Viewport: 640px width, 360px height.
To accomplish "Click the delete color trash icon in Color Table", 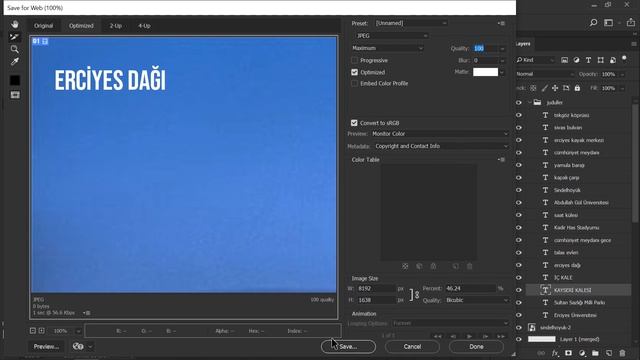I will 469,266.
